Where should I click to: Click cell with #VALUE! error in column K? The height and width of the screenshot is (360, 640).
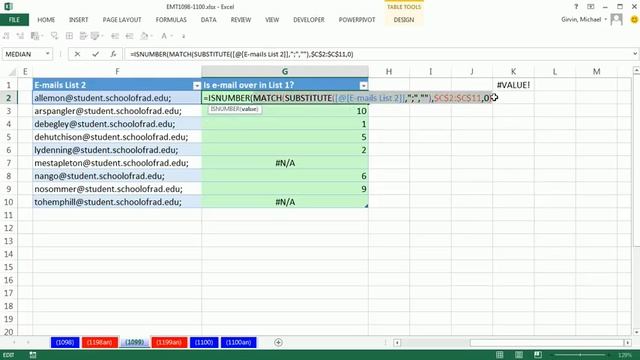[x=513, y=85]
